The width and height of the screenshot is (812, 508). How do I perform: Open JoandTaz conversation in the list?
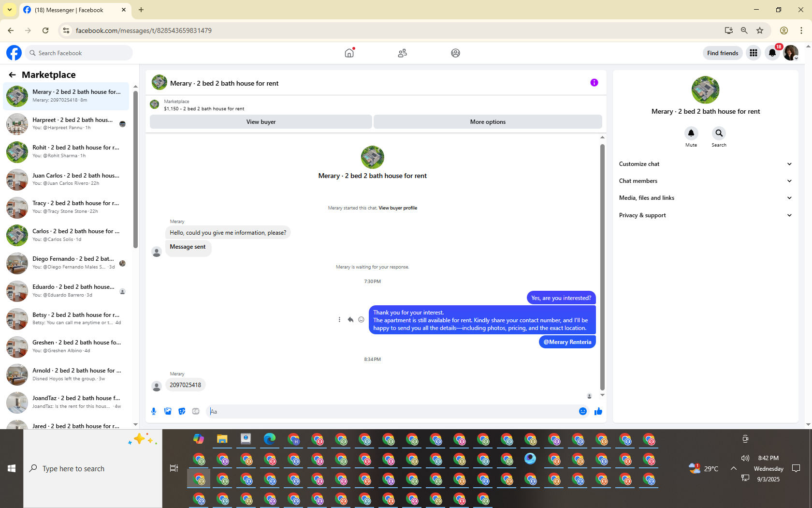[67, 402]
